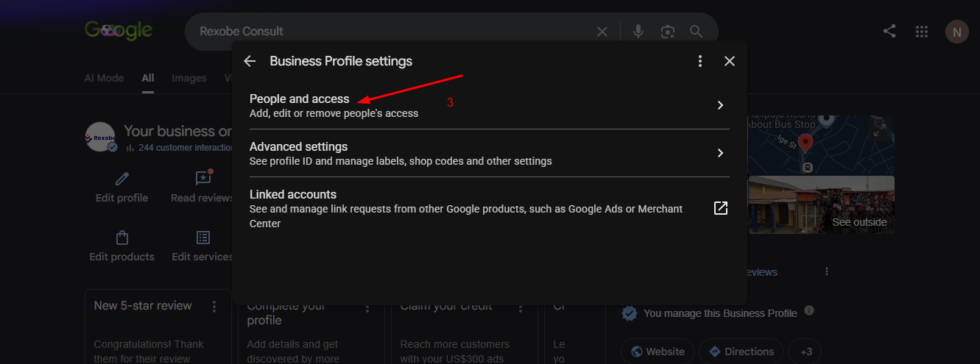The height and width of the screenshot is (364, 980).
Task: Switch to the AI Mode tab
Action: [x=104, y=78]
